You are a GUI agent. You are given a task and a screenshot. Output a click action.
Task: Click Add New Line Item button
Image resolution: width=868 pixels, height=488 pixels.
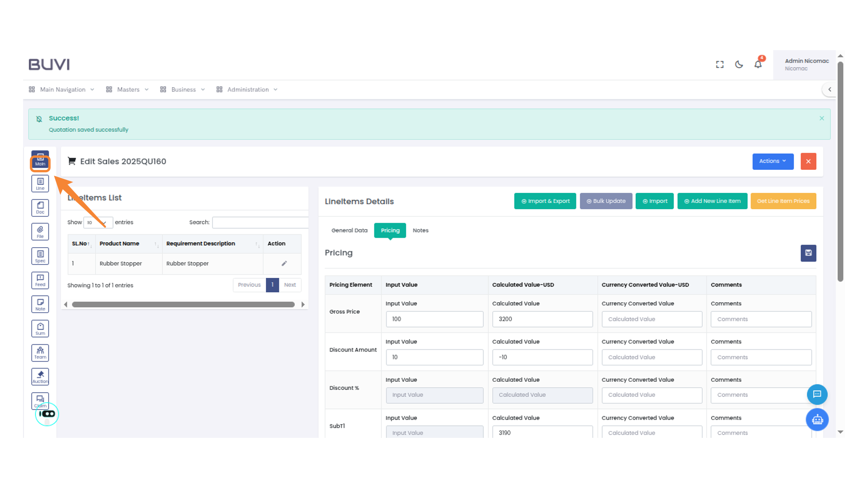712,201
